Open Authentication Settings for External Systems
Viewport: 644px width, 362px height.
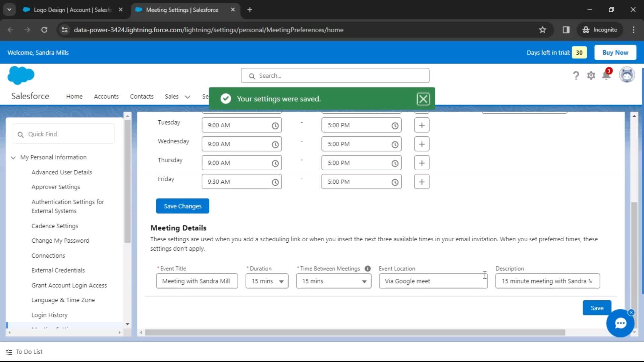(68, 206)
